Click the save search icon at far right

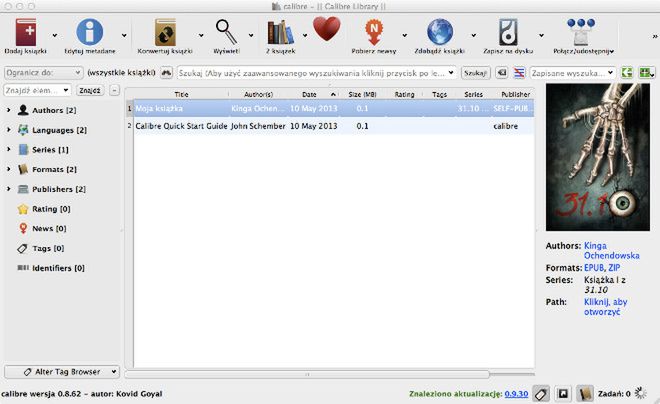coord(647,73)
